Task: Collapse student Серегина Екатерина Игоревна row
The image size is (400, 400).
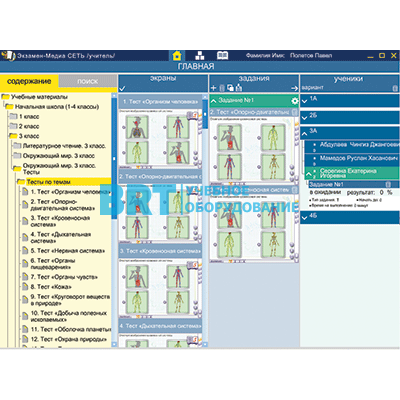Action: [x=309, y=174]
